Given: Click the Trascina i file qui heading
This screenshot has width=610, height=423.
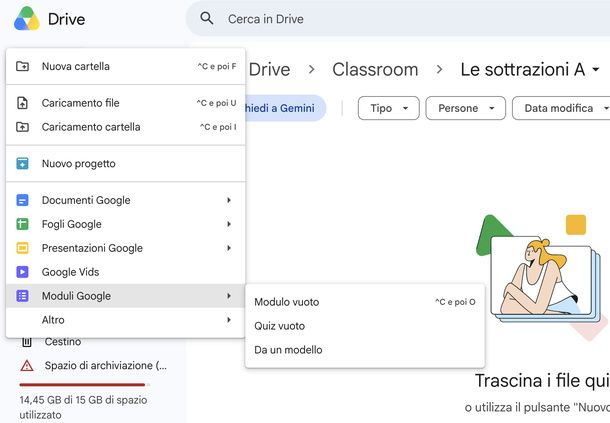Looking at the screenshot, I should (542, 381).
